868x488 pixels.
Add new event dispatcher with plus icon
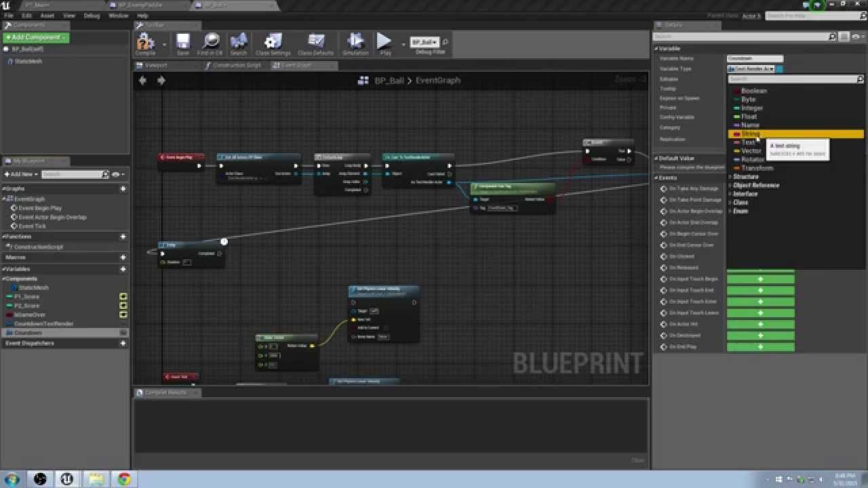click(x=123, y=343)
